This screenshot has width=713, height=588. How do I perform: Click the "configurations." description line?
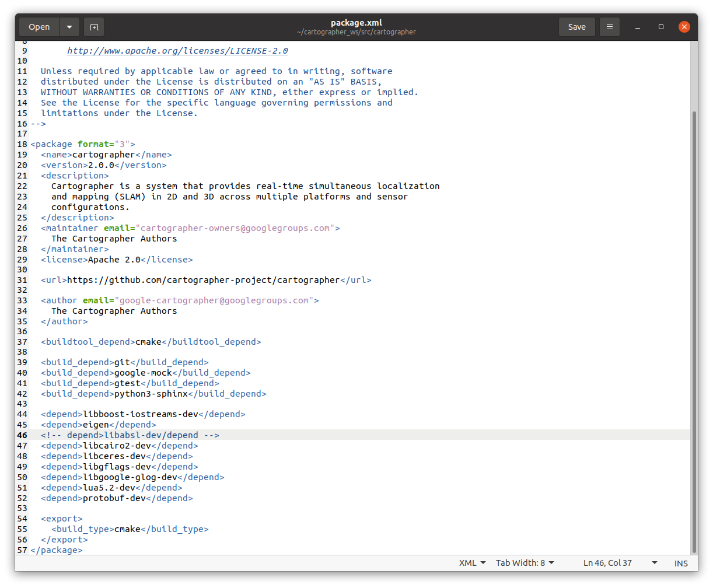tap(90, 207)
